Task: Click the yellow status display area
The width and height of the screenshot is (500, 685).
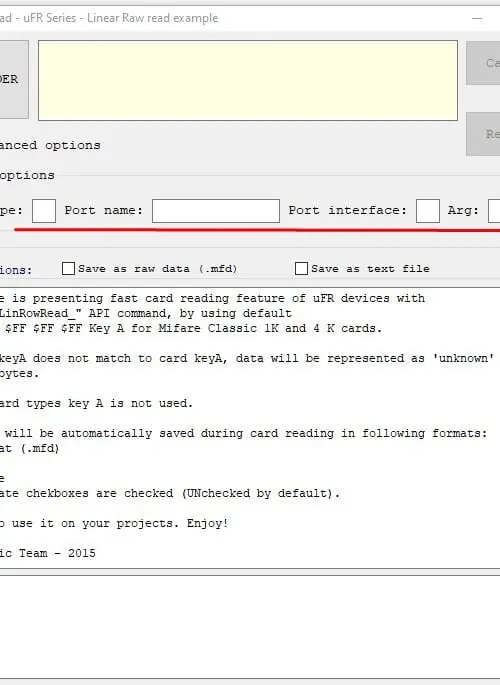Action: click(248, 80)
